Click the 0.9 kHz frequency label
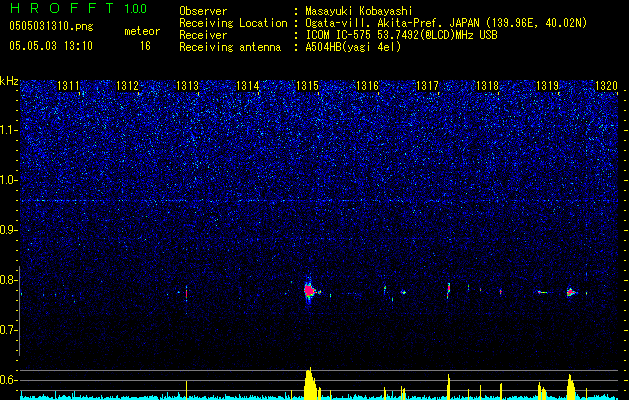This screenshot has height=400, width=629. (9, 230)
